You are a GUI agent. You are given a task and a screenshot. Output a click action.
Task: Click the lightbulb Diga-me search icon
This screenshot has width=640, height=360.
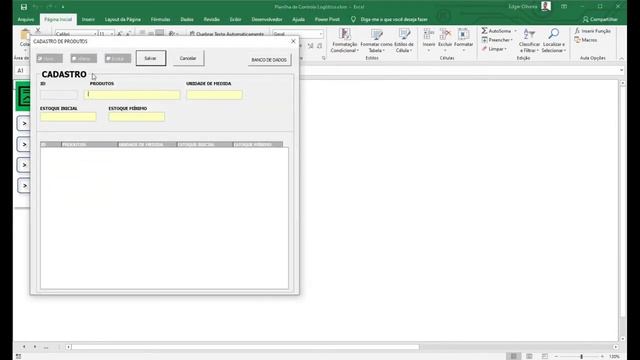coord(353,19)
